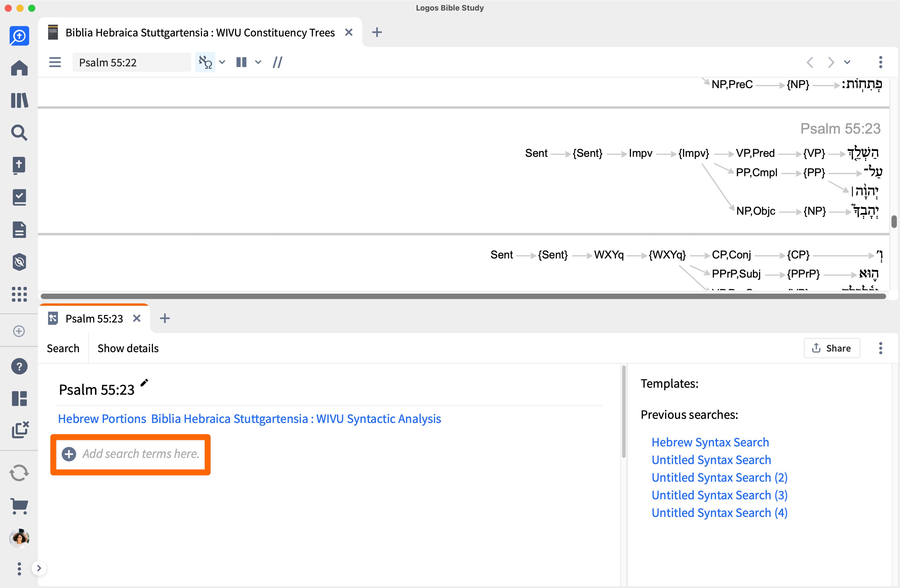900x588 pixels.
Task: Select the PP,Cmpl node in the tree
Action: pyautogui.click(x=756, y=172)
